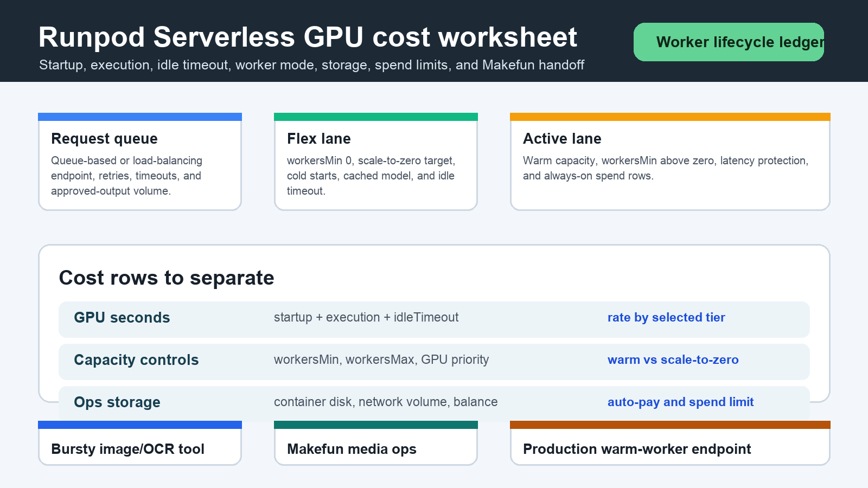Select the GPU seconds row label
The width and height of the screenshot is (868, 488).
[x=122, y=318]
